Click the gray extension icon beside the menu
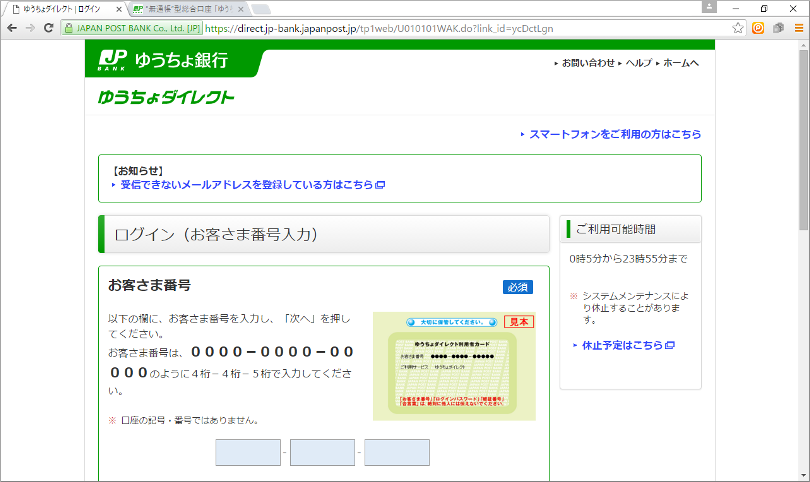The height and width of the screenshot is (482, 810). point(778,28)
